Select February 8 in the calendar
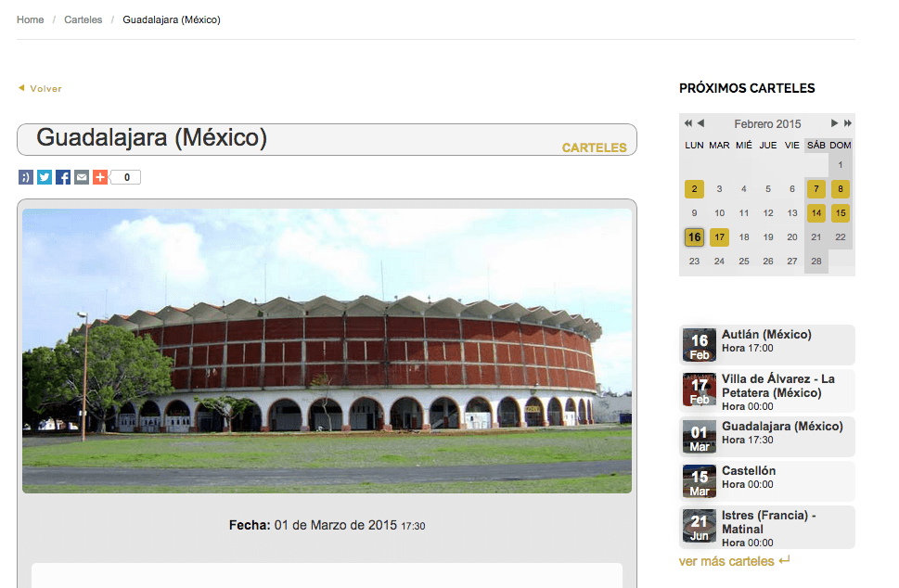Image resolution: width=899 pixels, height=588 pixels. click(x=841, y=189)
